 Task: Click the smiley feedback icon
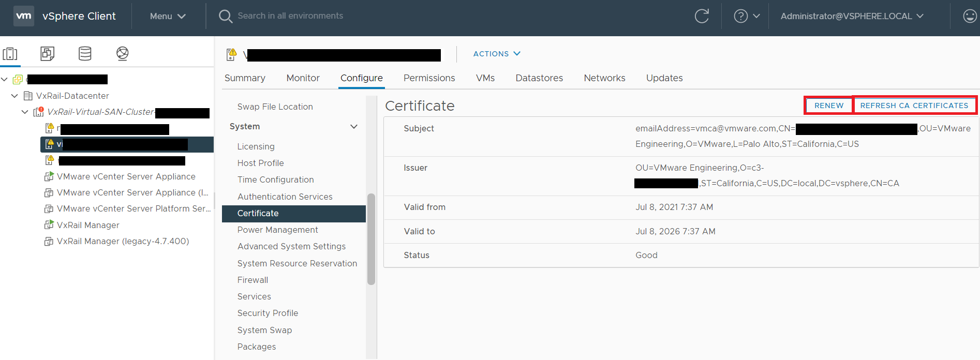[970, 16]
